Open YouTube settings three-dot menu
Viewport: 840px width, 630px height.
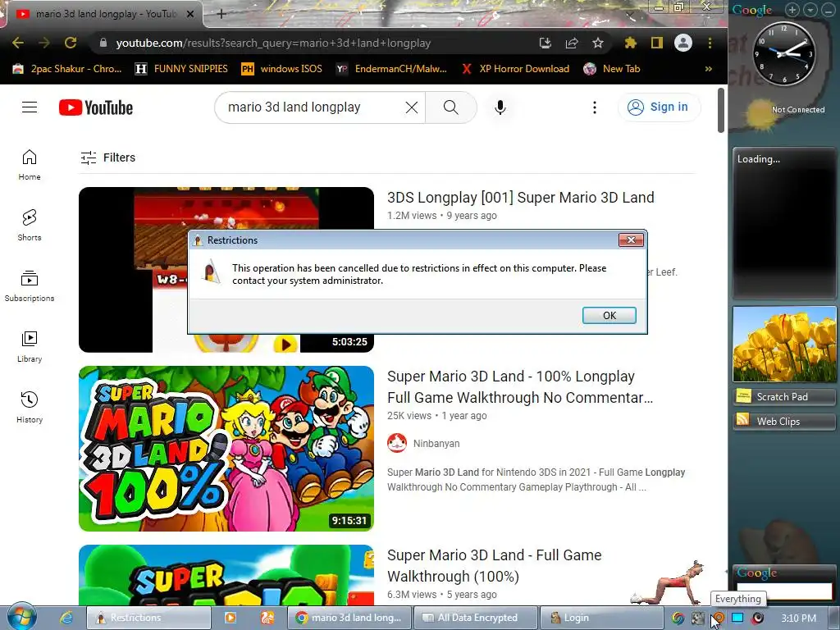pyautogui.click(x=594, y=107)
